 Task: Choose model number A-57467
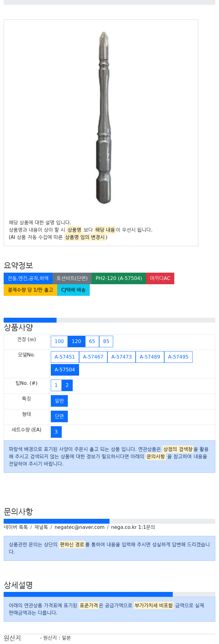[x=93, y=357]
